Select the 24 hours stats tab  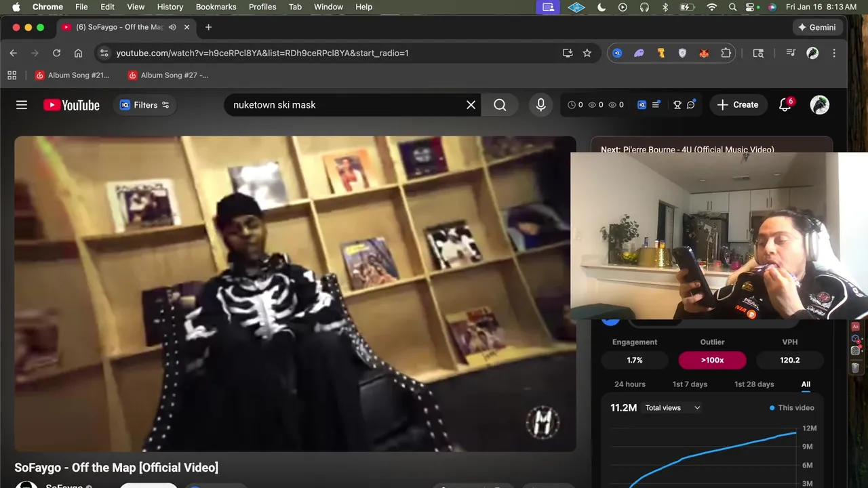[x=630, y=384]
